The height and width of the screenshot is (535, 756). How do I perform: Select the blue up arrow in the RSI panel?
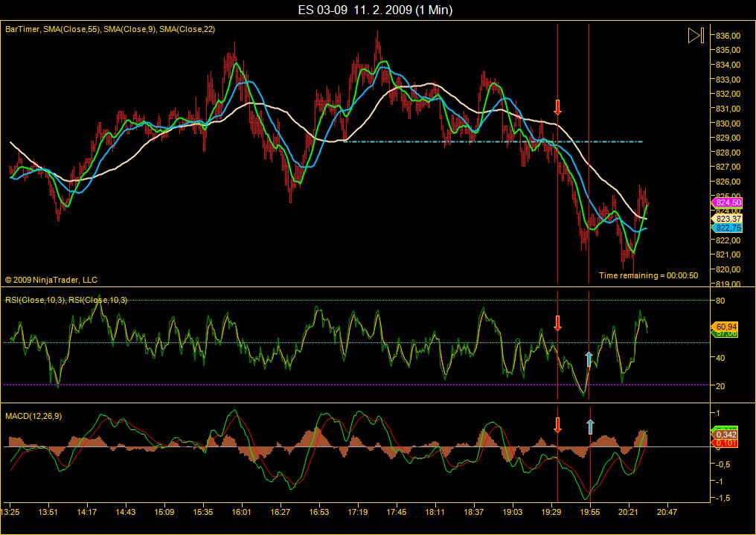589,359
